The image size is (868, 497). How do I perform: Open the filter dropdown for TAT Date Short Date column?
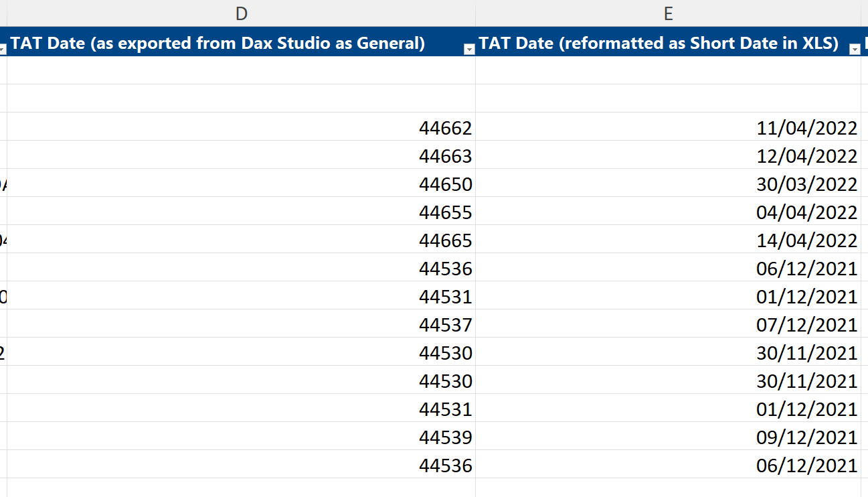[855, 48]
